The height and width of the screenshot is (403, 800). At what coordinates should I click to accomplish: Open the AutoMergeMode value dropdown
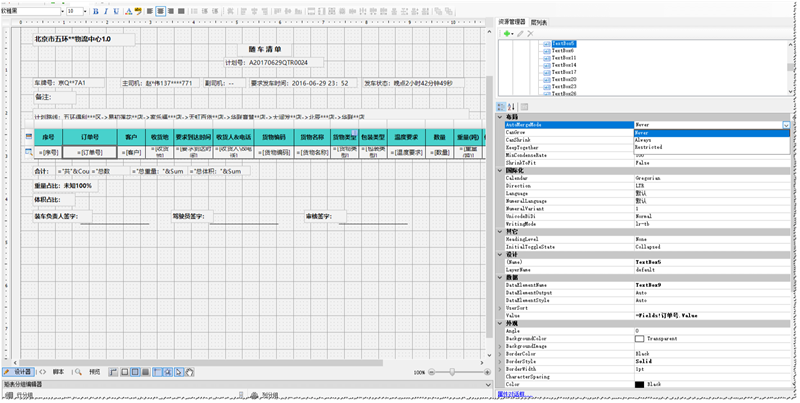pos(785,123)
